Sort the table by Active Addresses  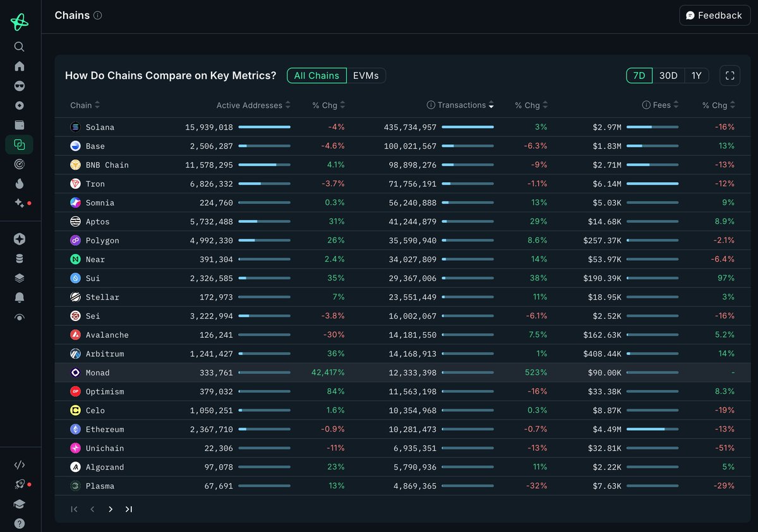tap(248, 105)
